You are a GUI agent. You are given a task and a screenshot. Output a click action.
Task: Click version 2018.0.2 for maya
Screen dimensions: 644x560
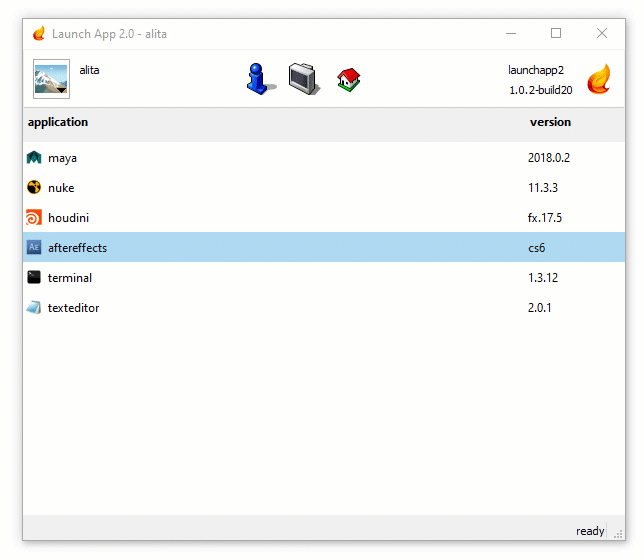(x=549, y=158)
